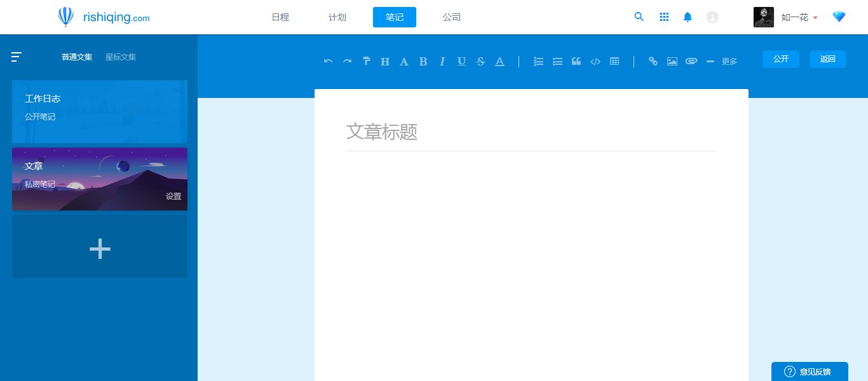The width and height of the screenshot is (868, 381).
Task: Collapse the sidebar with the hamburger icon
Action: click(x=16, y=57)
